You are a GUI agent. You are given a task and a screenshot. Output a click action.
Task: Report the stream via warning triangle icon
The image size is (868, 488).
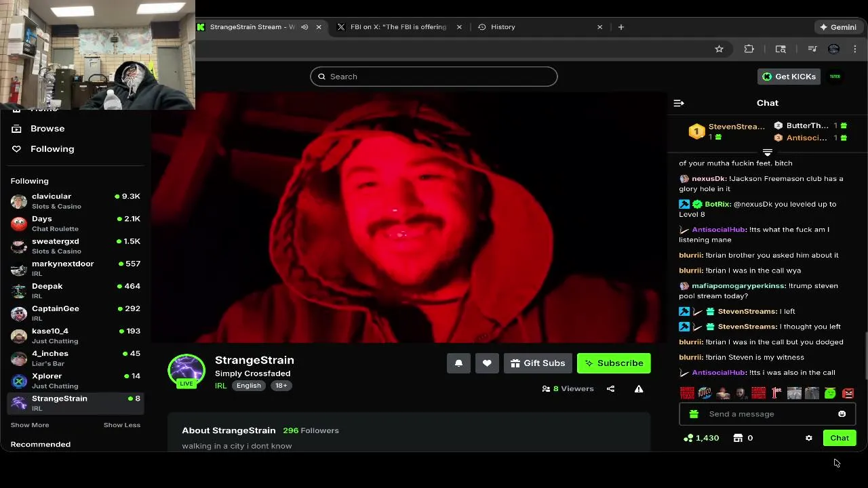639,389
